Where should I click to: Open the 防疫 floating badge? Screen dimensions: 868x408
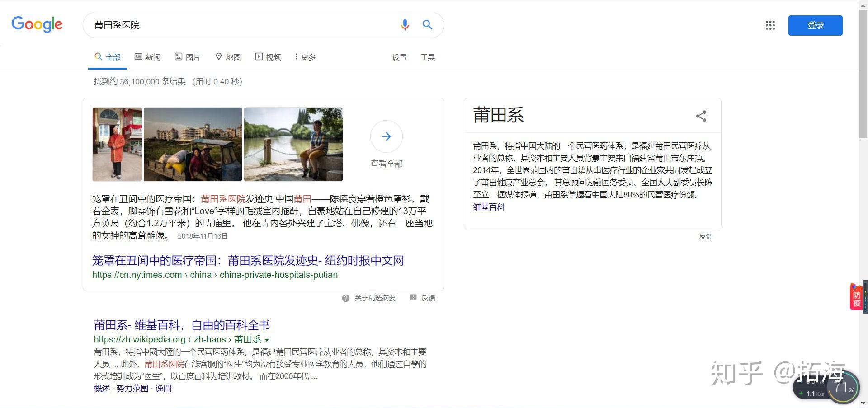[856, 296]
